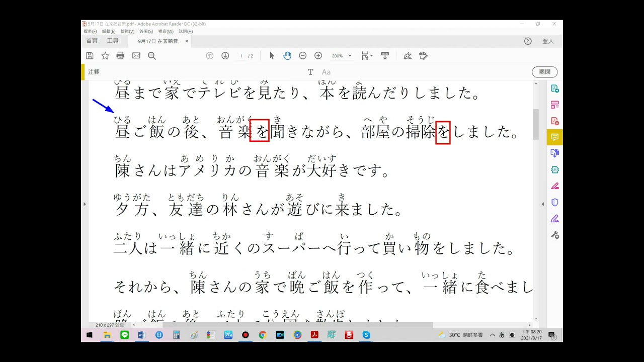Open the pink Fill & Sign sidebar tool

555,186
